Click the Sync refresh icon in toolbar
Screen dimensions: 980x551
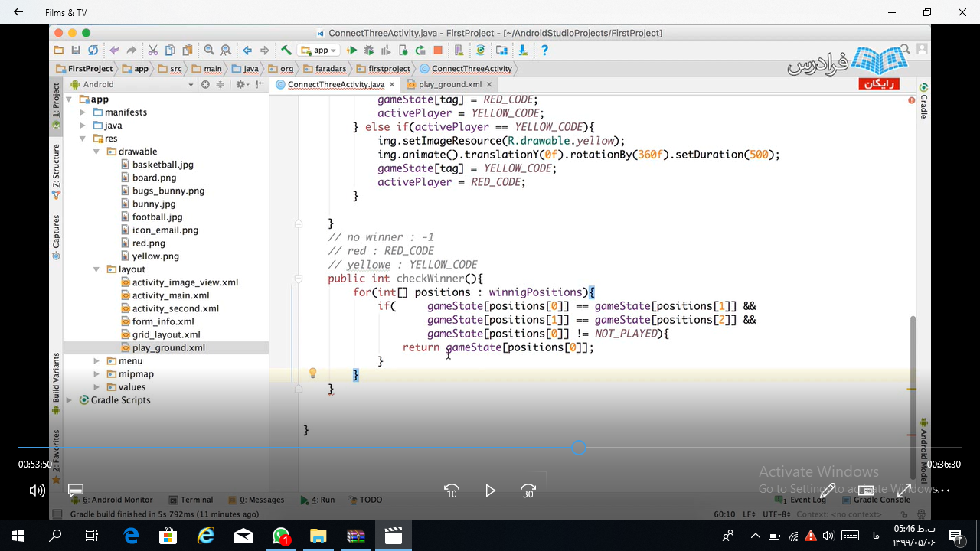(x=93, y=51)
